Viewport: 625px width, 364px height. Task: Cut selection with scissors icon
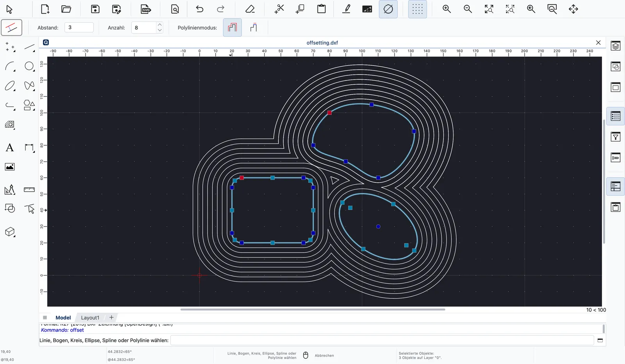tap(279, 9)
